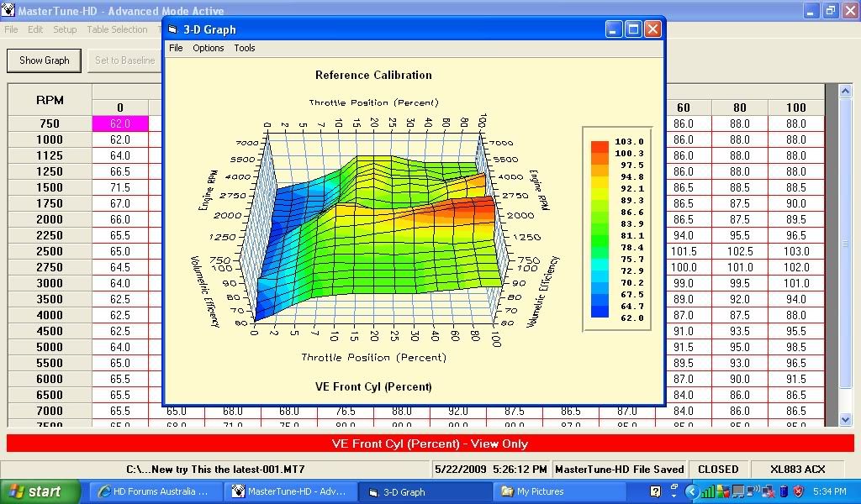This screenshot has height=504, width=861.
Task: Click the disconnected network tray icon
Action: [x=768, y=491]
